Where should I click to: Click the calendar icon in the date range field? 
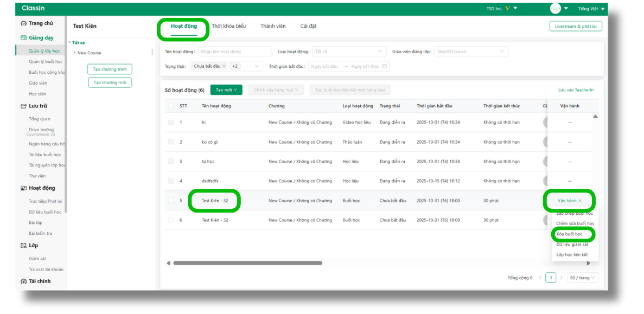385,66
